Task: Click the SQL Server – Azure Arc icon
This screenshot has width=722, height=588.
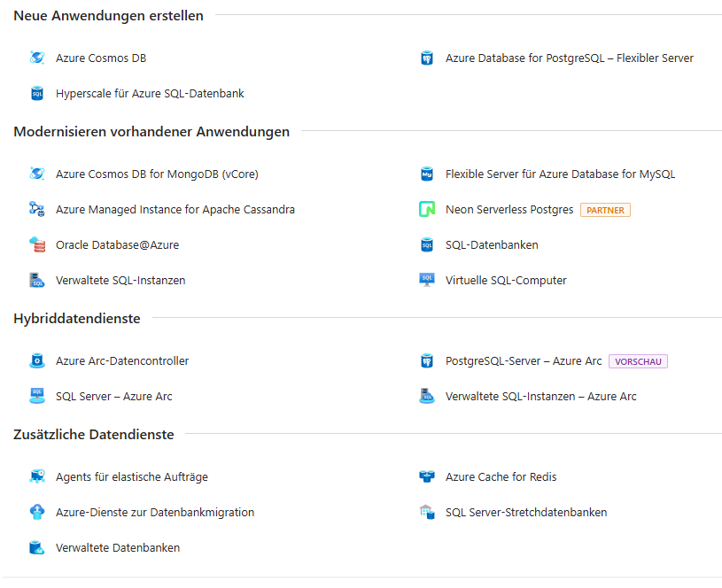Action: pos(36,396)
